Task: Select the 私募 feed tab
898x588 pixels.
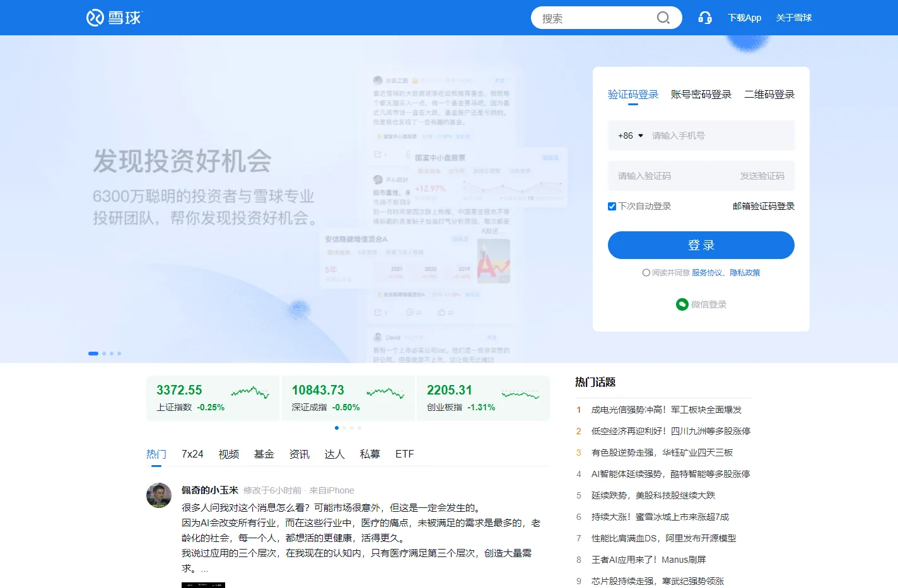Action: tap(370, 454)
